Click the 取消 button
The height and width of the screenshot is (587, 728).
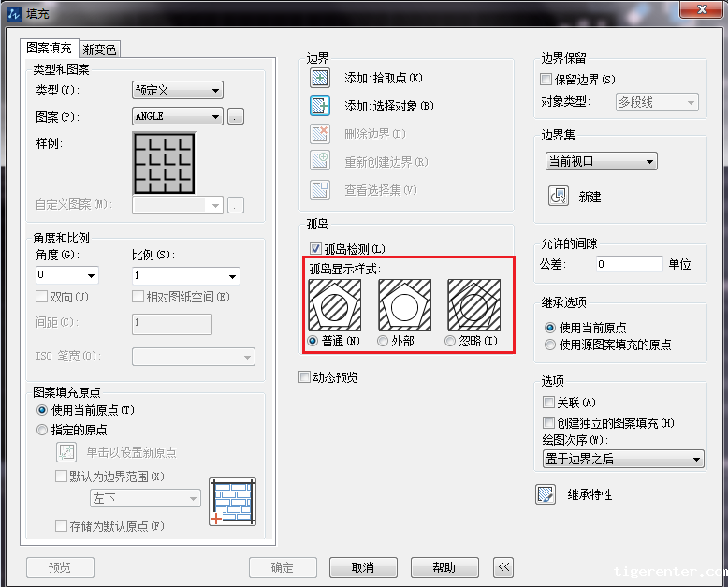coord(363,567)
